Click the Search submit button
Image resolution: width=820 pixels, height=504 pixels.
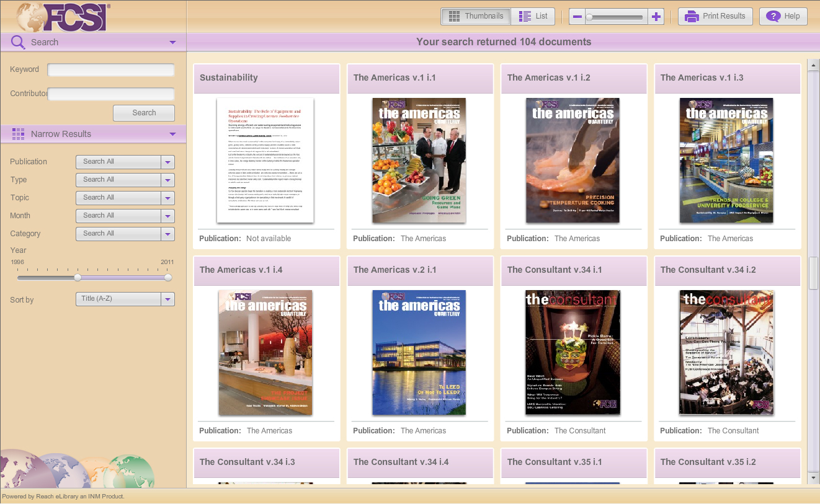coord(144,113)
